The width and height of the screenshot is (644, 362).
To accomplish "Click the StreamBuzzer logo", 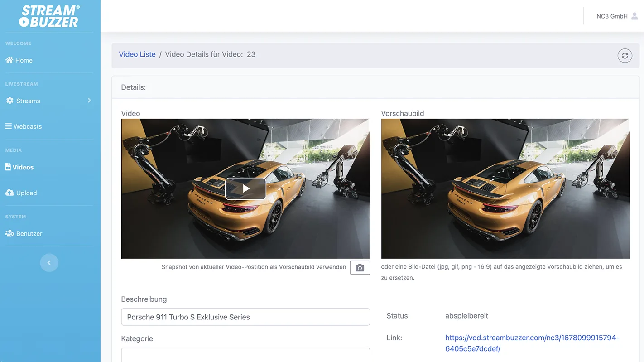I will [x=50, y=16].
